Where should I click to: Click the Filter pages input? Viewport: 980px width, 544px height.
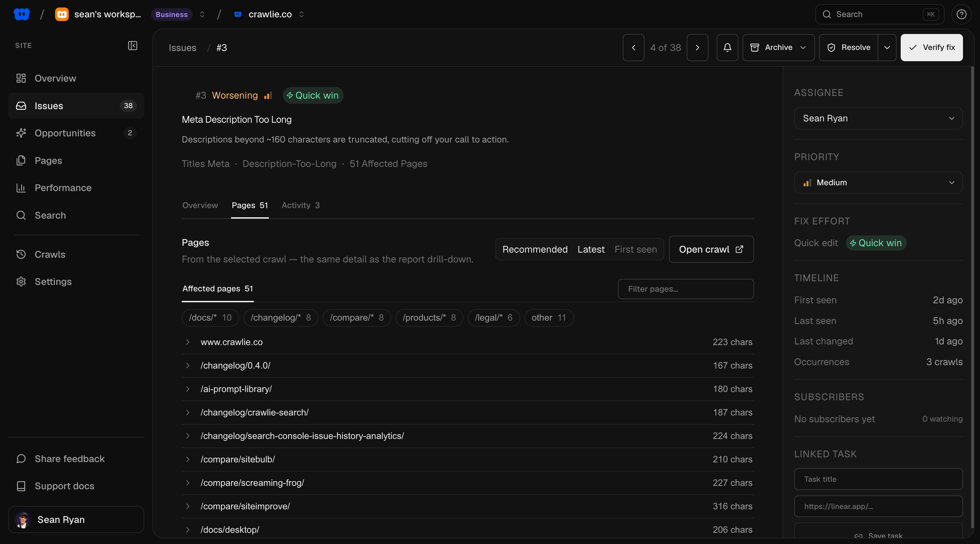coord(686,289)
